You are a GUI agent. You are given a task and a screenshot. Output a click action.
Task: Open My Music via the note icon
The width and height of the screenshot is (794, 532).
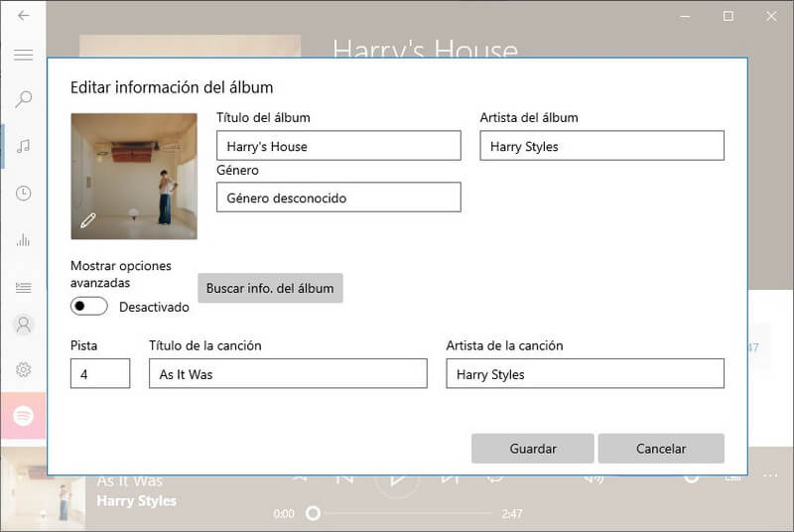(23, 146)
